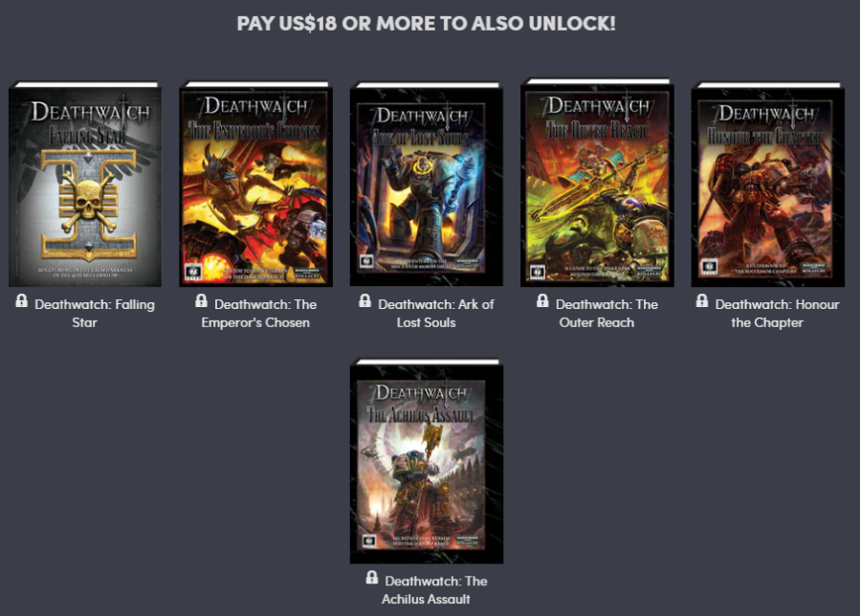The image size is (860, 616).
Task: Select The Achilus Assault book cover
Action: (x=426, y=461)
